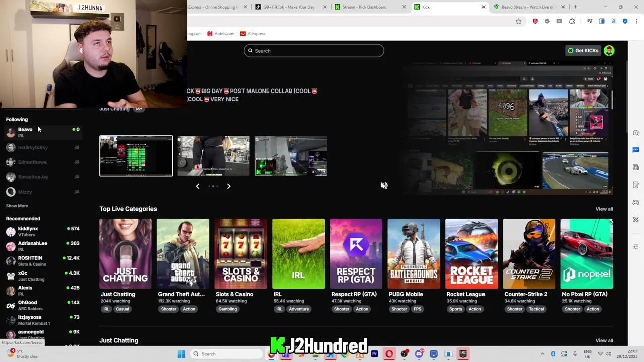Switch to the Beavo Stream tab
The width and height of the screenshot is (644, 362).
pos(530,7)
